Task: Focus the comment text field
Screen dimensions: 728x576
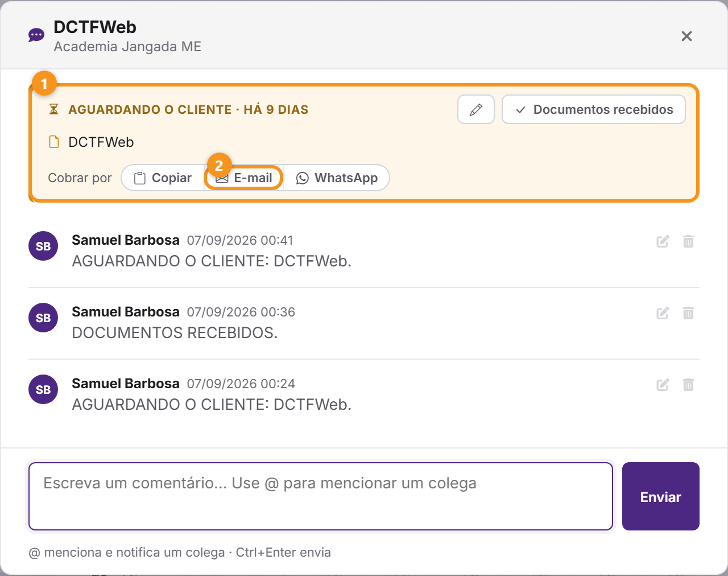Action: pyautogui.click(x=321, y=496)
